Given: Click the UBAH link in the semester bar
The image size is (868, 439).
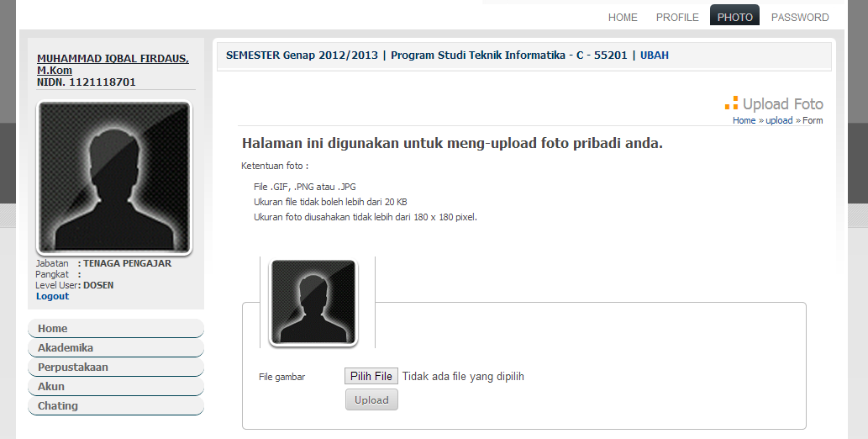Looking at the screenshot, I should [655, 56].
